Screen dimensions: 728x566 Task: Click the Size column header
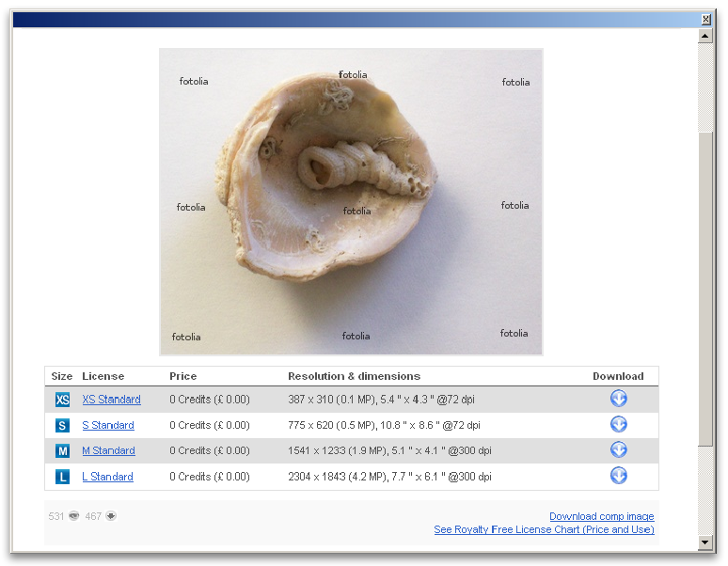coord(62,376)
